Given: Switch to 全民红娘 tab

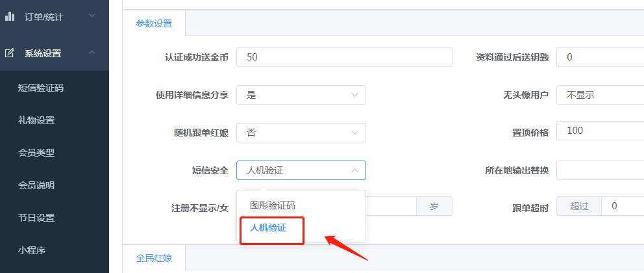Looking at the screenshot, I should 154,258.
